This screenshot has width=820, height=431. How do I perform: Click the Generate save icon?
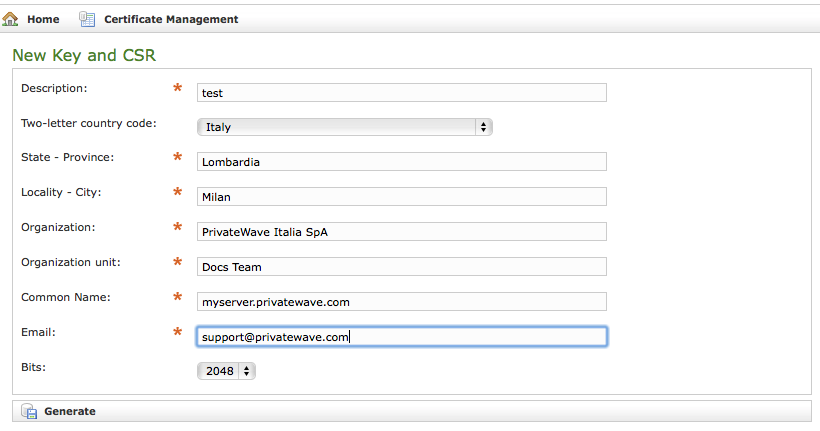coord(29,411)
